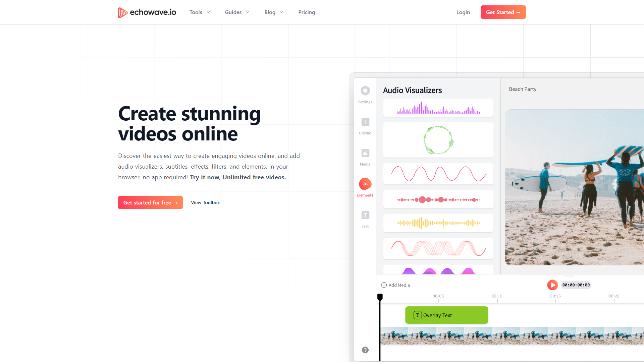Click the Get started for free button

150,202
